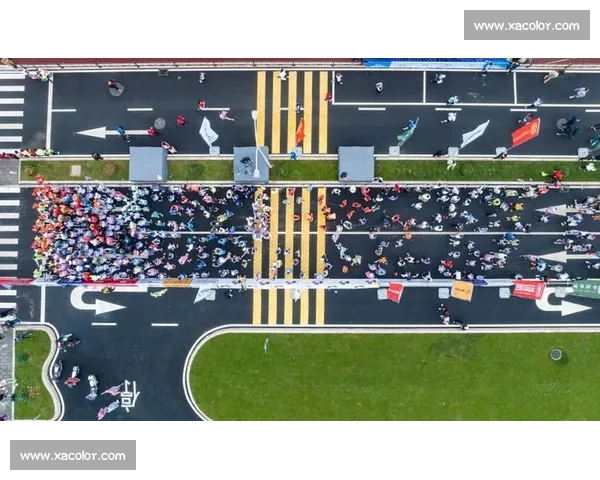Select the leftmost gray tent on the median

tap(148, 164)
